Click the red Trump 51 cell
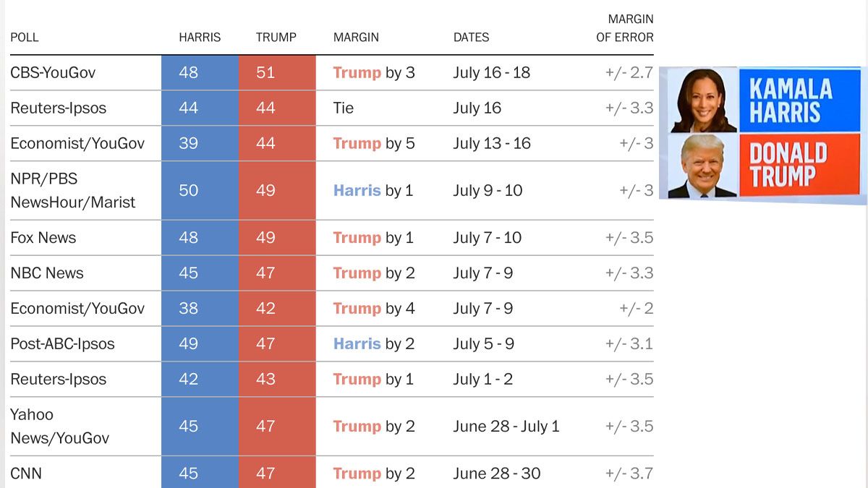868x488 pixels. tap(277, 72)
